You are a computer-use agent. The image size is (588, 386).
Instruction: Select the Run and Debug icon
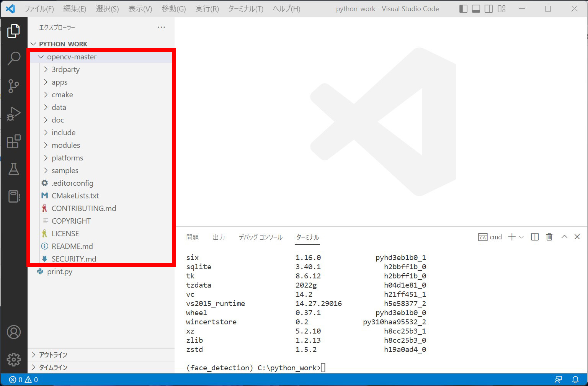14,113
